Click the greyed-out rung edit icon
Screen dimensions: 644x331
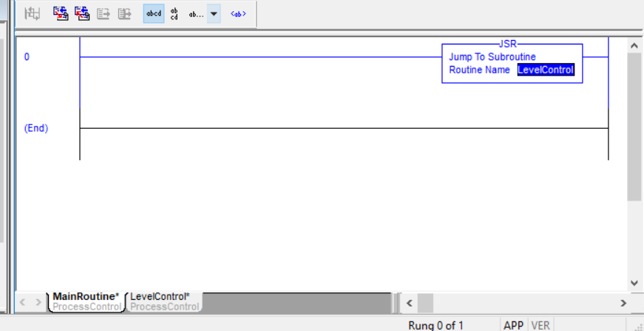click(x=32, y=13)
